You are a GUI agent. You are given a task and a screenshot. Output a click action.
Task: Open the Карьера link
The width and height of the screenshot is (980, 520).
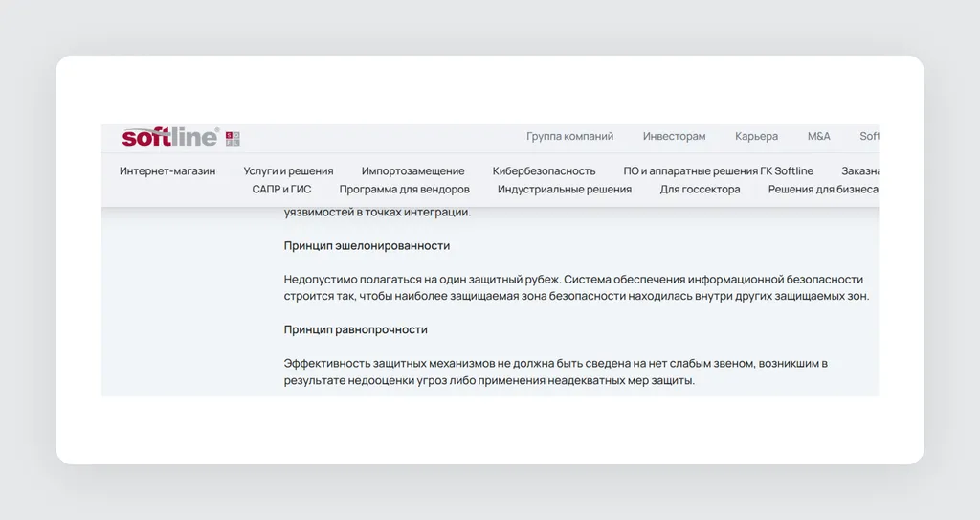click(756, 136)
